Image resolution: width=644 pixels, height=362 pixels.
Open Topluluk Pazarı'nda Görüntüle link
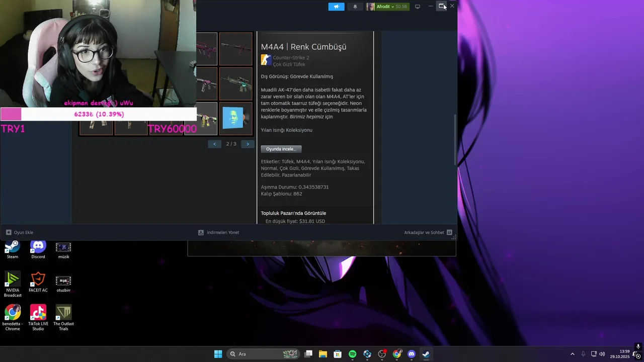[x=293, y=213]
